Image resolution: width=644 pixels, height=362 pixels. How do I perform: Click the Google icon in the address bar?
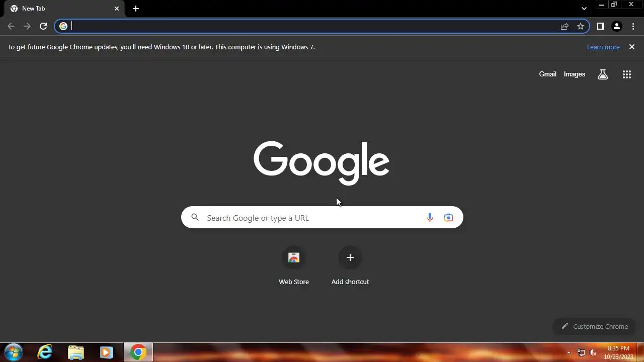[x=63, y=26]
